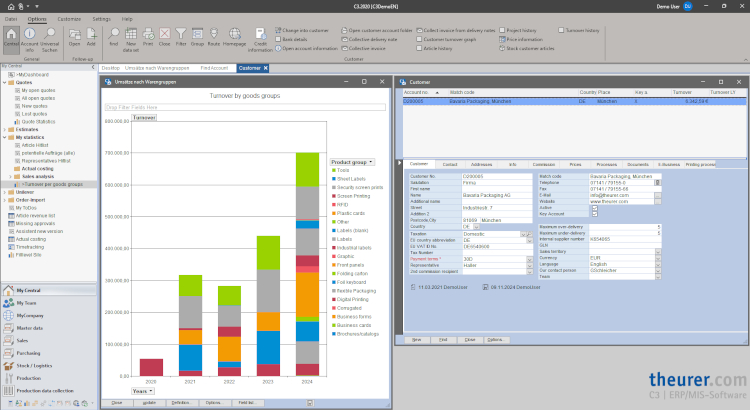Screen dimensions: 750x410
Task: Open the Years dropdown below the chart
Action: point(151,391)
